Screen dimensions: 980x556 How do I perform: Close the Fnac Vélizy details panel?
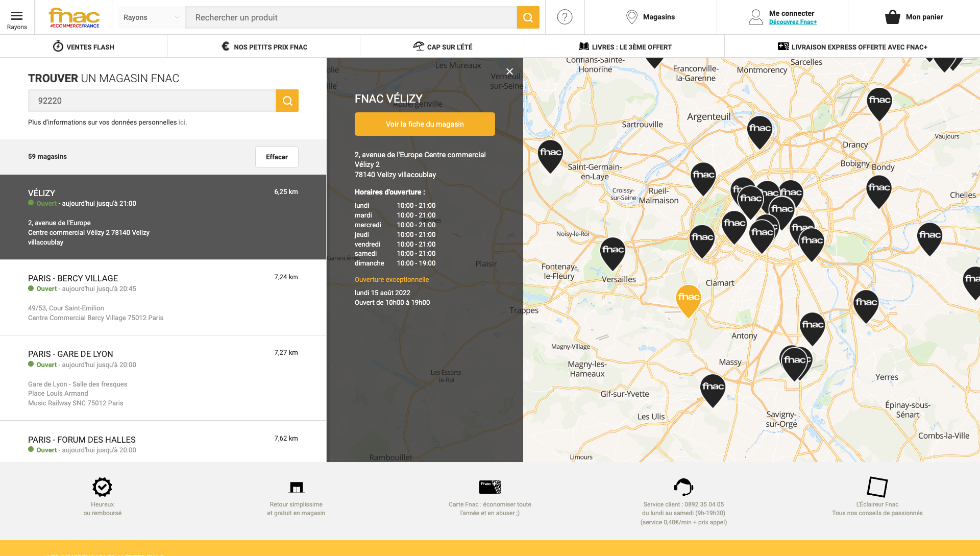click(509, 71)
